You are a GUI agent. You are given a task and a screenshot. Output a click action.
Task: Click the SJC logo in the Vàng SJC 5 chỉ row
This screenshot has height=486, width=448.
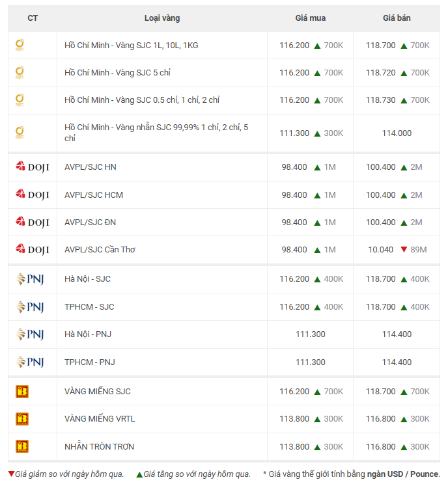coord(20,73)
